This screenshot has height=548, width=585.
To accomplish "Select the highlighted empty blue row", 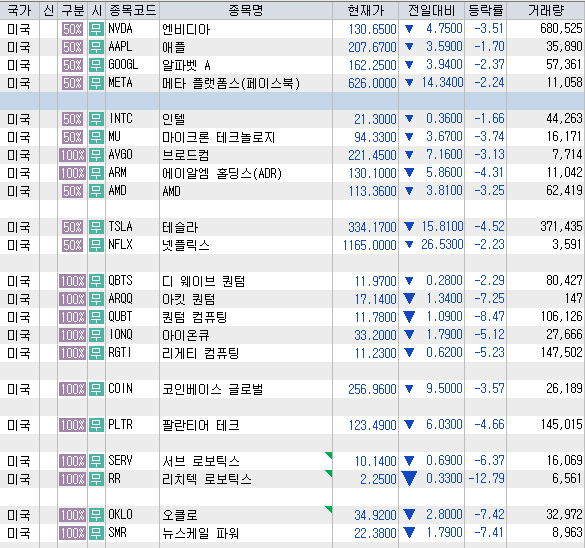I will (292, 101).
